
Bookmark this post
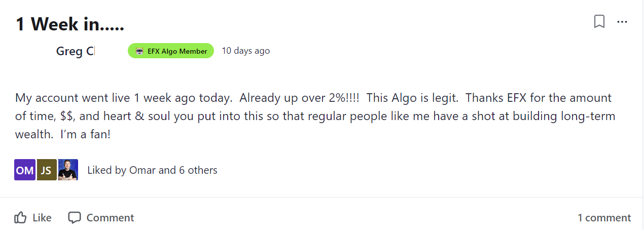click(599, 22)
